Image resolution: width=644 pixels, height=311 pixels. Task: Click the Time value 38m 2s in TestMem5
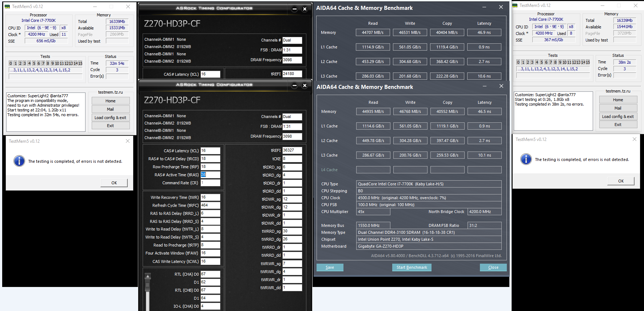pyautogui.click(x=625, y=62)
